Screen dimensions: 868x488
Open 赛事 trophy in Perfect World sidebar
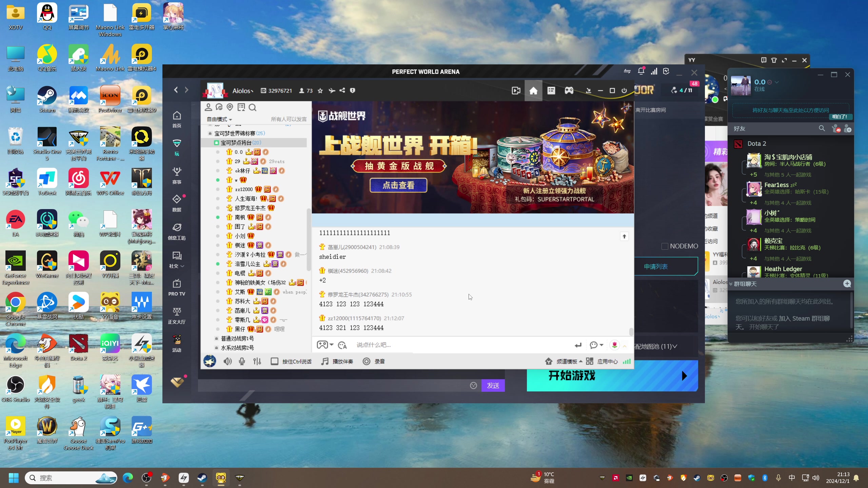177,176
